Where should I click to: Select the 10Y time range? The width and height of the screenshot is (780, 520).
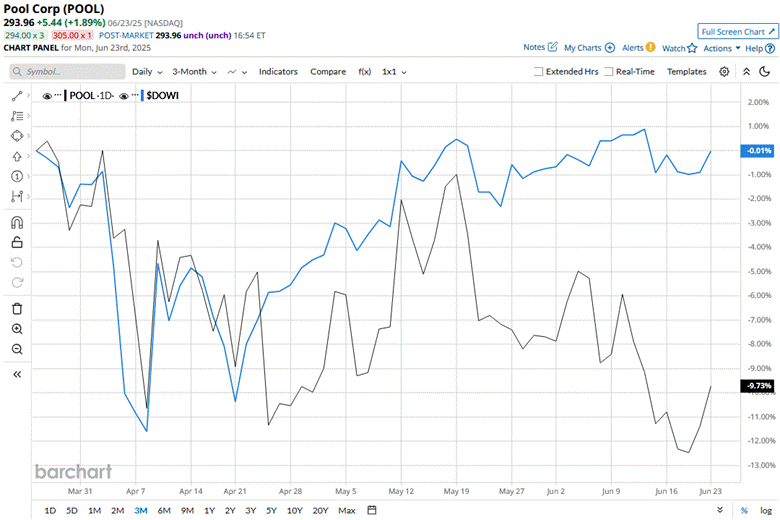(294, 511)
